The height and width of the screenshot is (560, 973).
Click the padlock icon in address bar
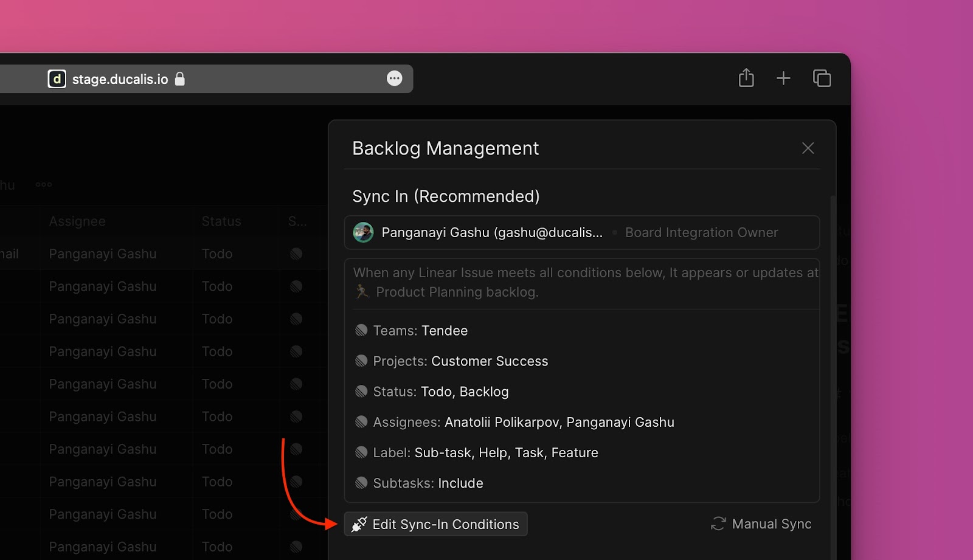(180, 79)
